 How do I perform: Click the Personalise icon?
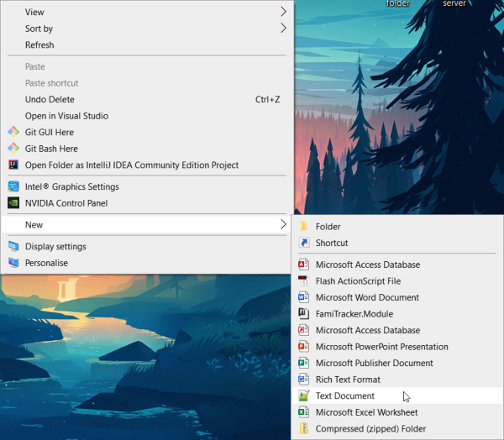(13, 263)
